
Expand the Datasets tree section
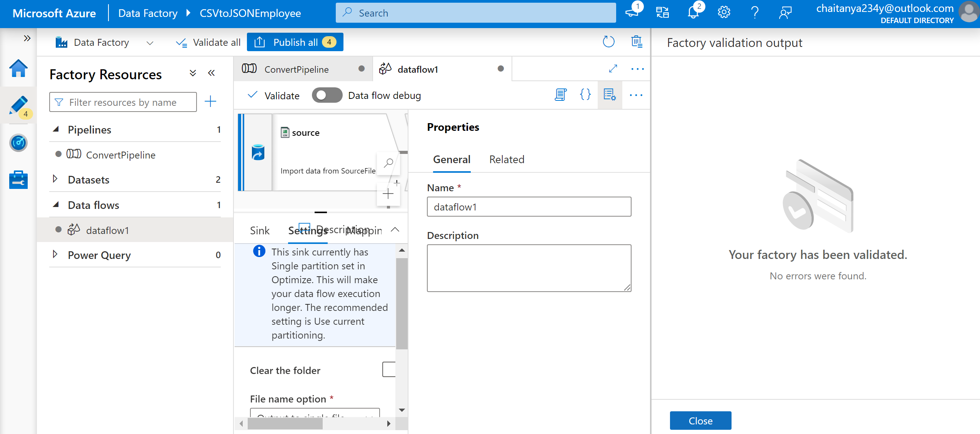point(55,179)
